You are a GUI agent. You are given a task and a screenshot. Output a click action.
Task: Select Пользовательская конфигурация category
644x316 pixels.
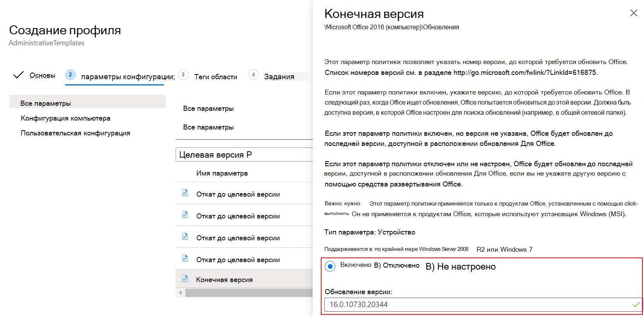coord(75,133)
